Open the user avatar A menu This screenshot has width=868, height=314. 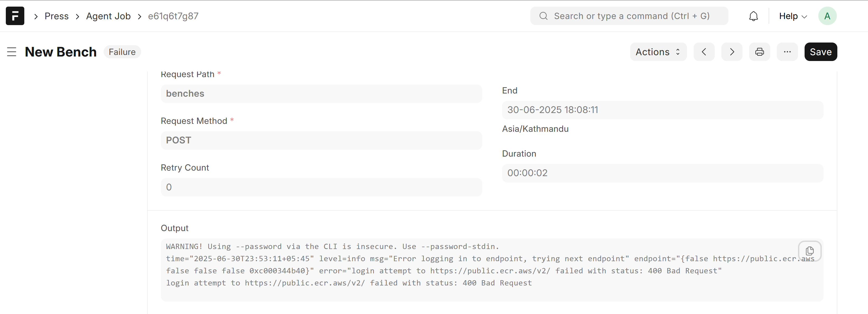[x=827, y=16]
